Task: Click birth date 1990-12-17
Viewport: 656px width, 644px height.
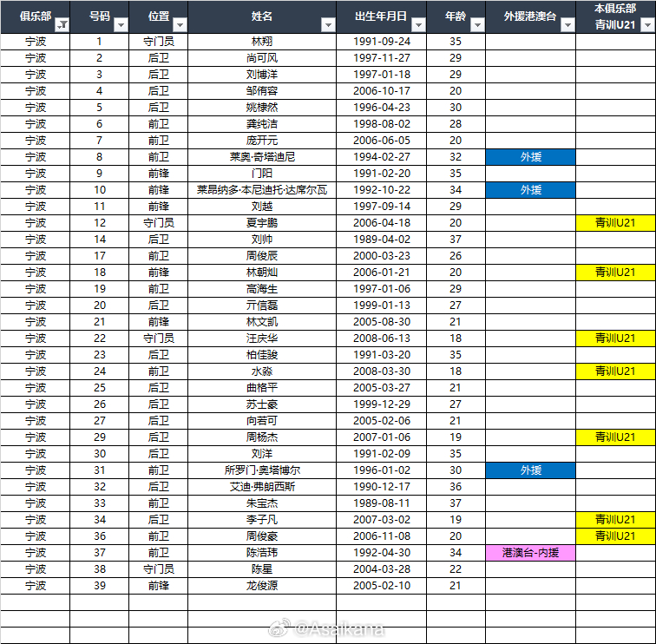Action: (382, 487)
